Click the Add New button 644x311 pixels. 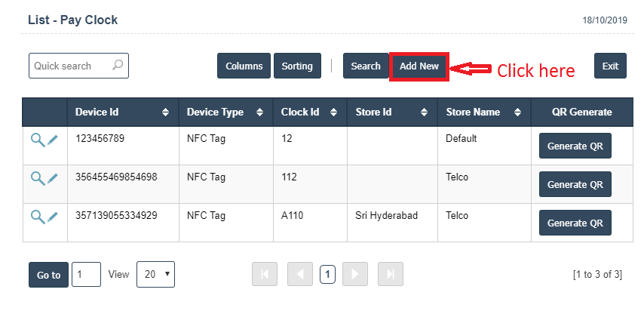pos(419,66)
